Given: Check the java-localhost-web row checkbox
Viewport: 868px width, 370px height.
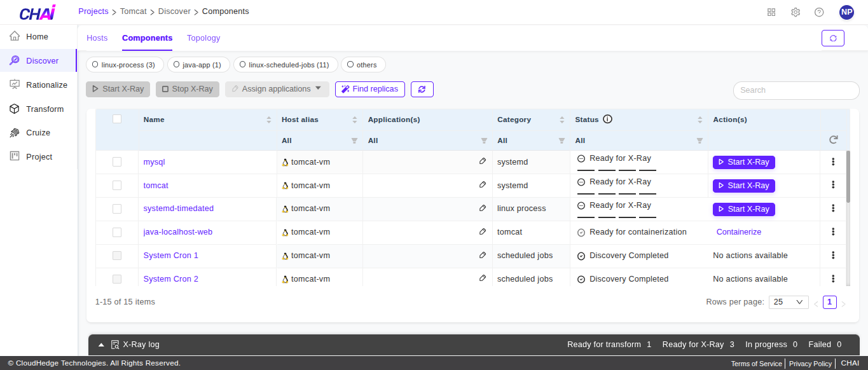Looking at the screenshot, I should (x=117, y=232).
